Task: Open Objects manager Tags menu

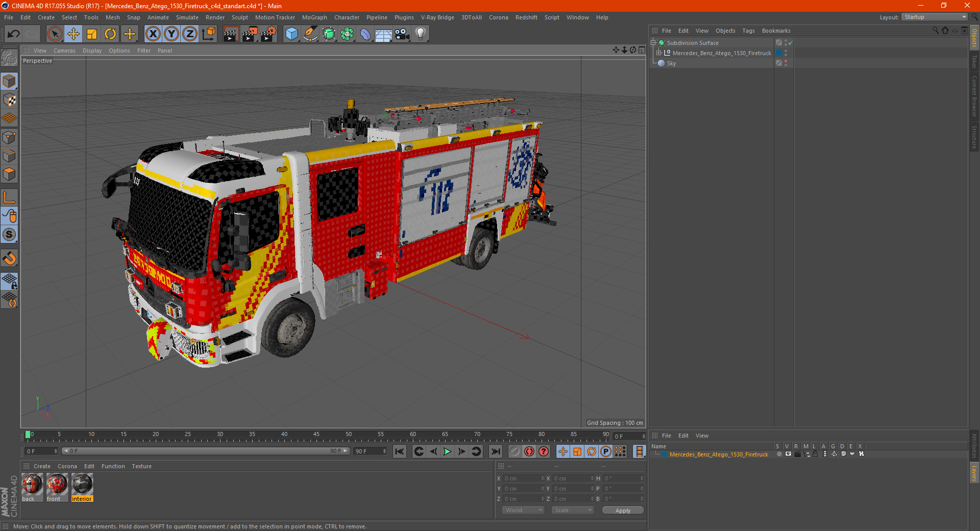Action: click(748, 31)
